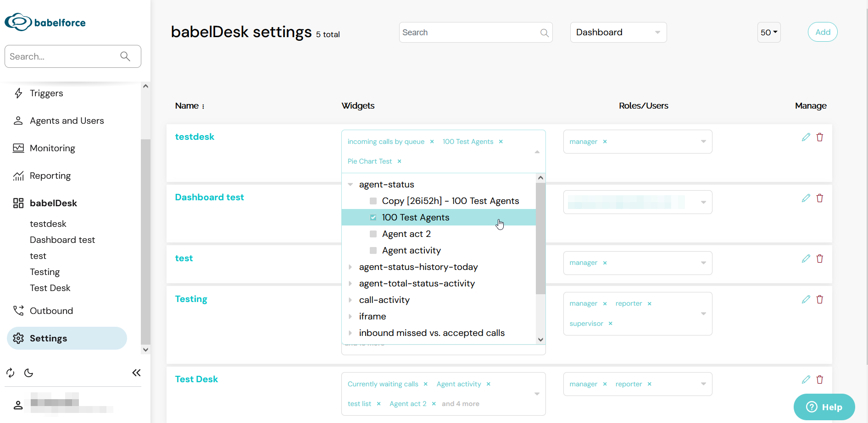The width and height of the screenshot is (868, 423).
Task: Open the Monitoring menu
Action: [52, 148]
